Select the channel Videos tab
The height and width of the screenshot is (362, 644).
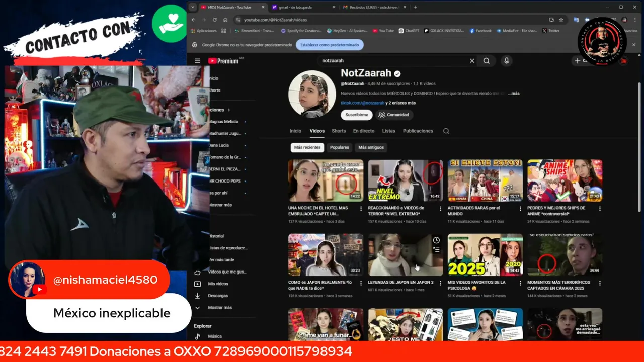[317, 131]
